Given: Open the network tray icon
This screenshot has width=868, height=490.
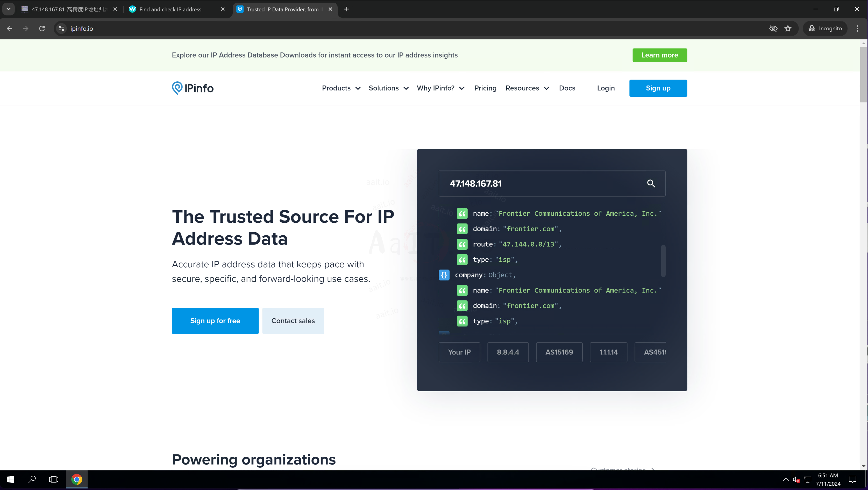Looking at the screenshot, I should click(808, 479).
